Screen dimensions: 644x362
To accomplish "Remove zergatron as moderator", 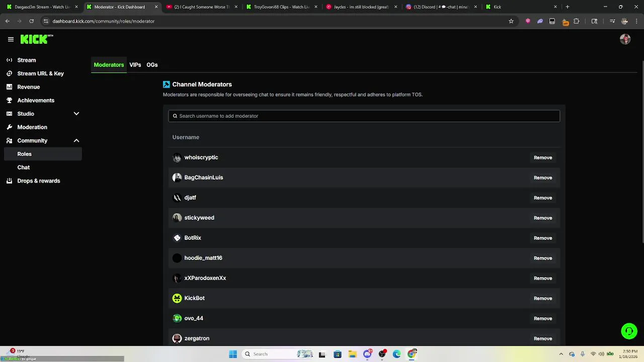I will click(543, 338).
